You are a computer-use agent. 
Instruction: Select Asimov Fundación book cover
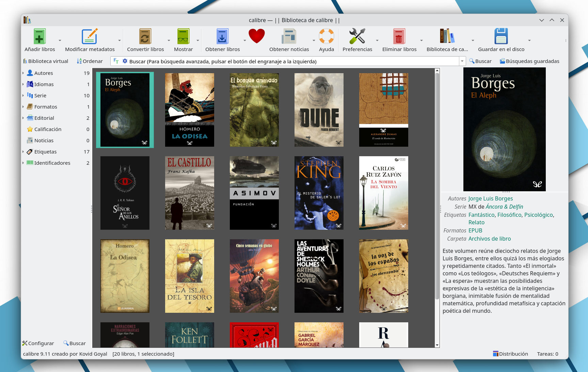(254, 193)
